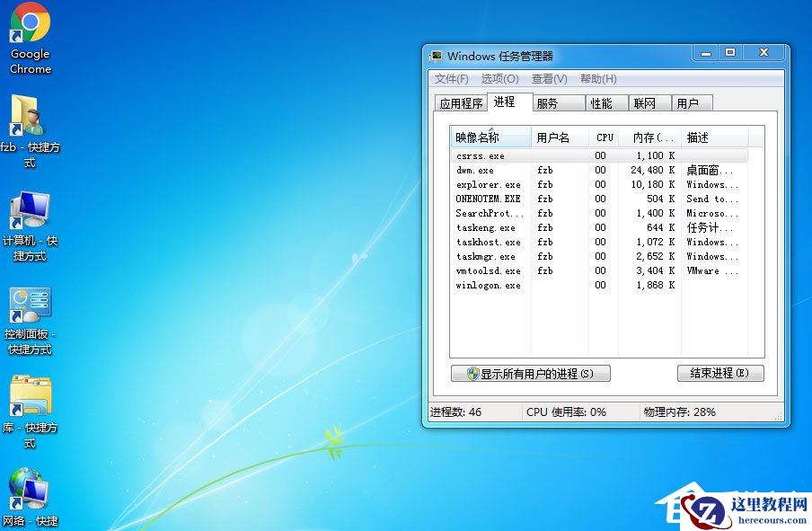Switch to the 性能 tab

click(x=604, y=102)
